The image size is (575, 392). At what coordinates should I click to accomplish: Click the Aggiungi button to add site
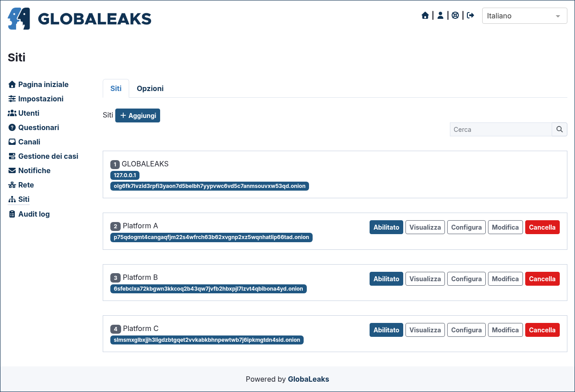coord(138,115)
